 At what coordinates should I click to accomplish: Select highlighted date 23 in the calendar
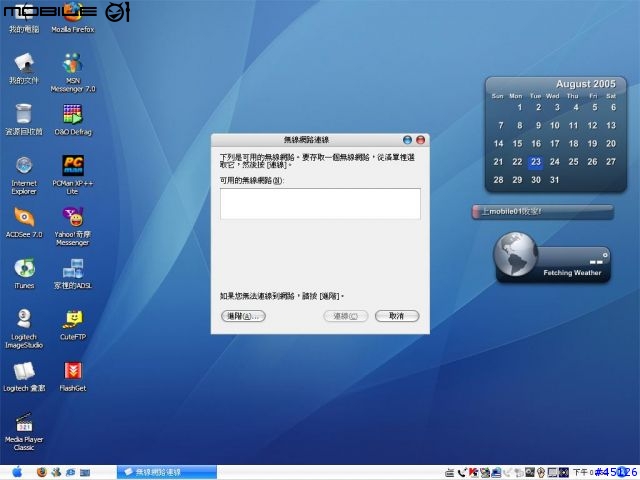coord(536,162)
